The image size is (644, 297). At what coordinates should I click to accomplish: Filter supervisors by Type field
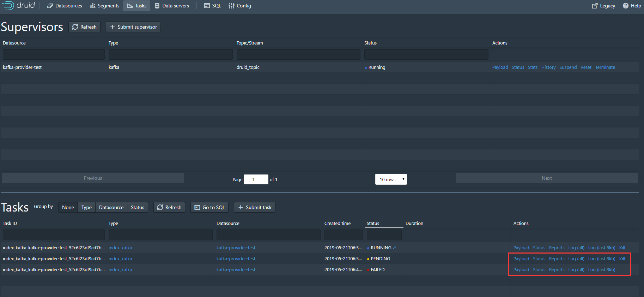170,54
